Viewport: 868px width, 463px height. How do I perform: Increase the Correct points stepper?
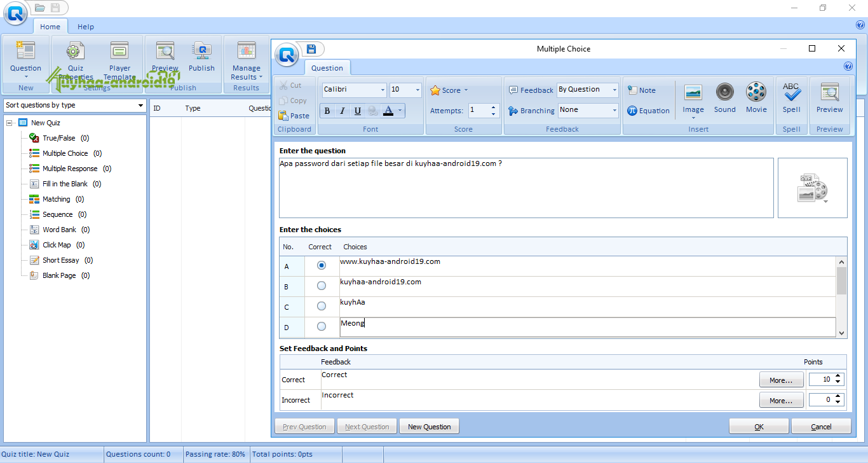(x=838, y=377)
